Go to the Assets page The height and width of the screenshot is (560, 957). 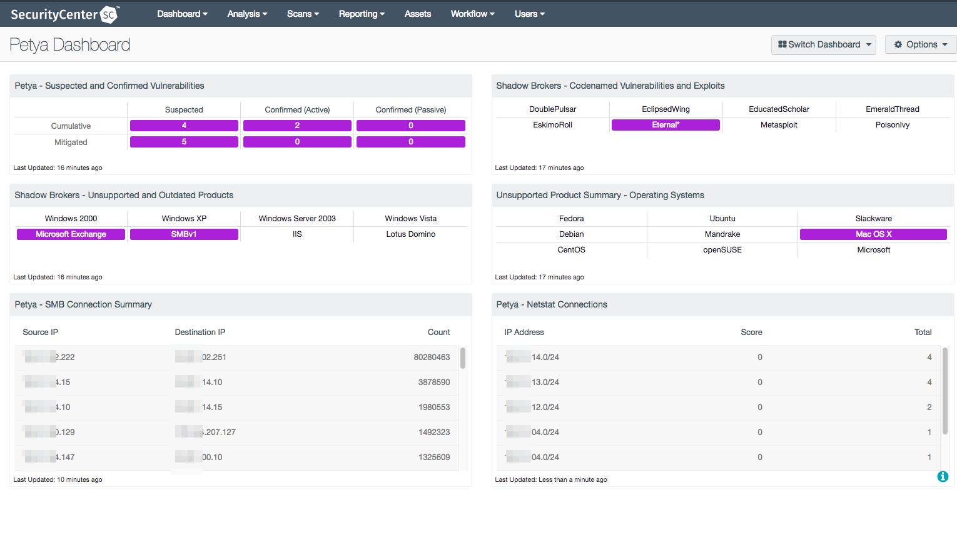click(418, 14)
